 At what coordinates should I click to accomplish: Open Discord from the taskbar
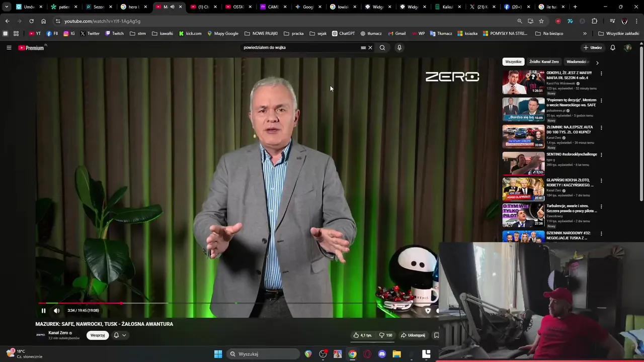click(382, 354)
